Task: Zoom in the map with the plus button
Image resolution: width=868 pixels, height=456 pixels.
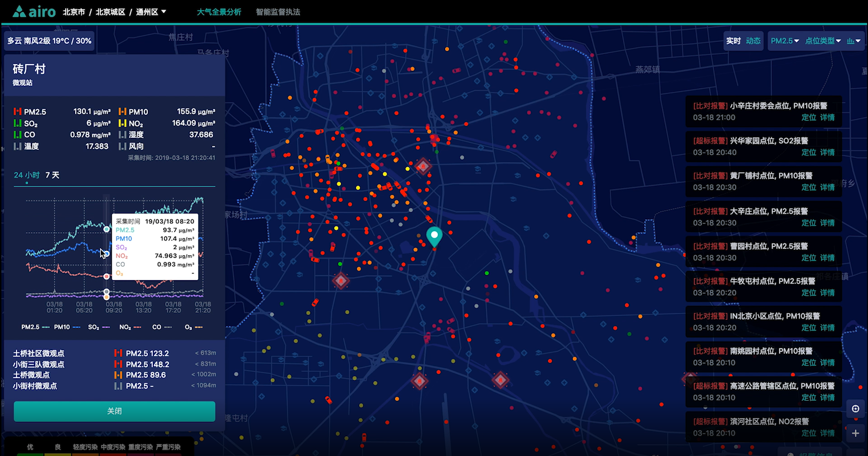Action: point(855,433)
